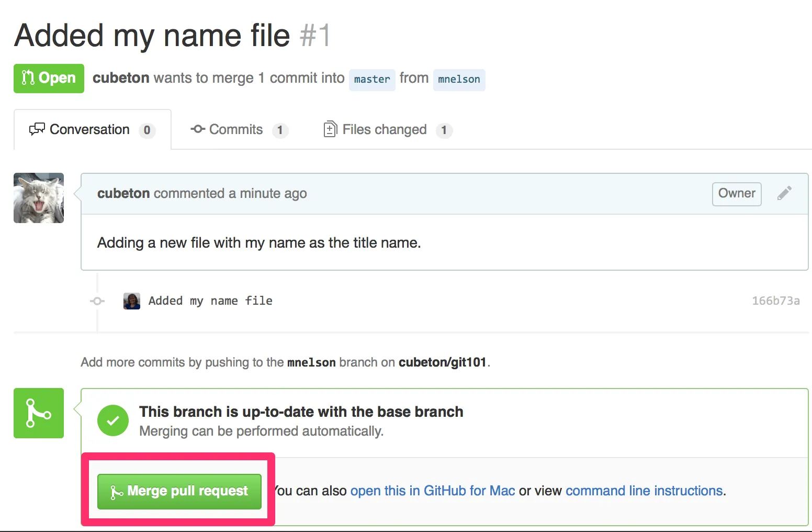Click the Owner label badge

pos(737,194)
